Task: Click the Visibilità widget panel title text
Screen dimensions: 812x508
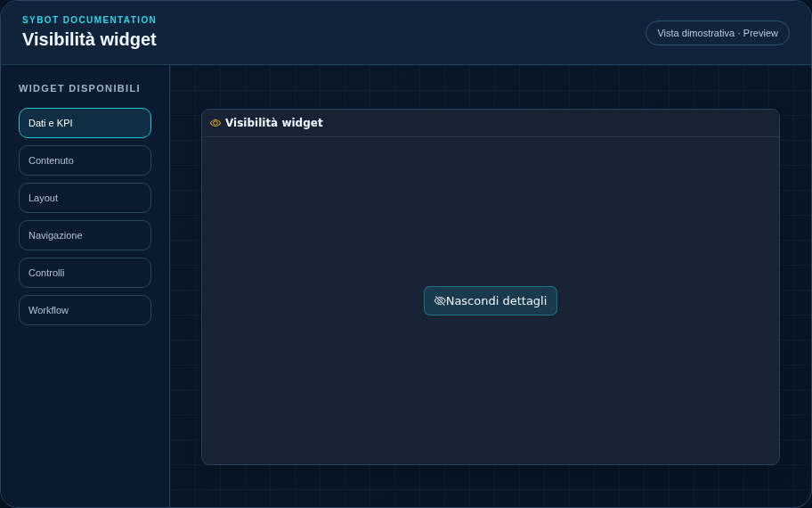Action: coord(274,123)
